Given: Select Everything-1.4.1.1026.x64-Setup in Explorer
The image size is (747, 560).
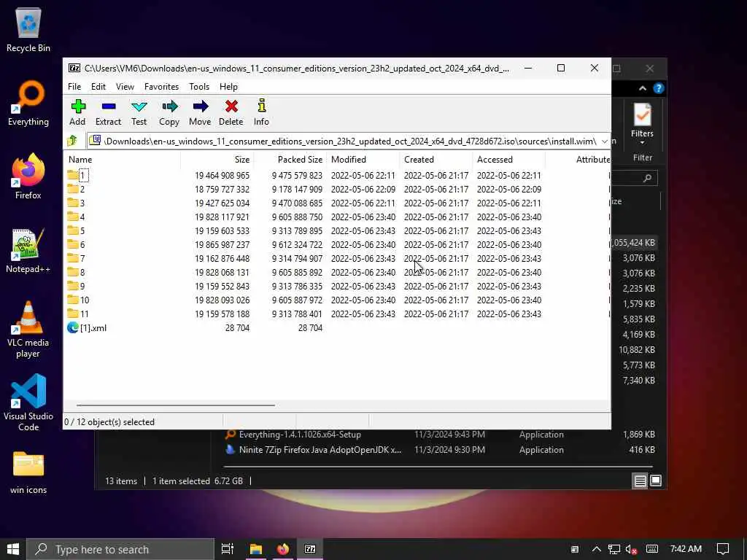Looking at the screenshot, I should click(x=300, y=435).
